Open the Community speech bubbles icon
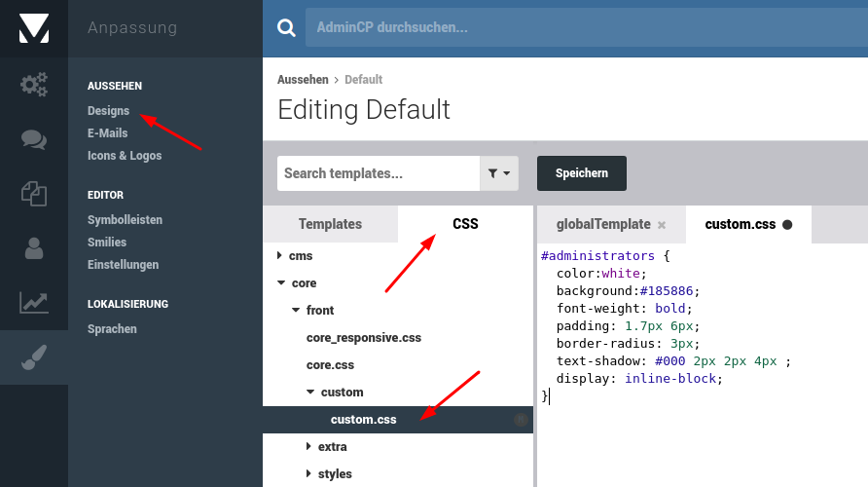Viewport: 868px width, 487px height. point(34,139)
